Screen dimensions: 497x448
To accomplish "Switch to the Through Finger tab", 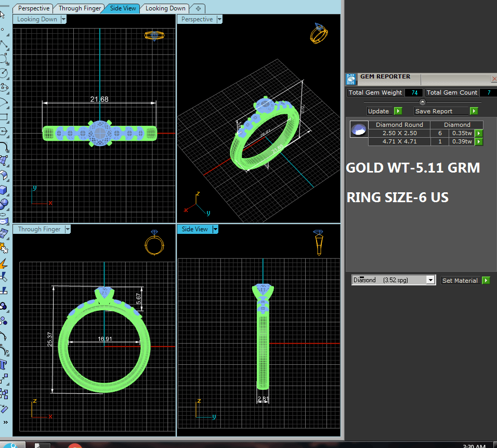I will pyautogui.click(x=80, y=8).
